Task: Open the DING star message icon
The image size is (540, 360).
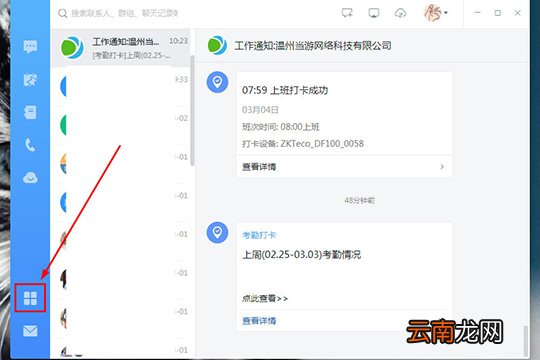Action: (30, 80)
